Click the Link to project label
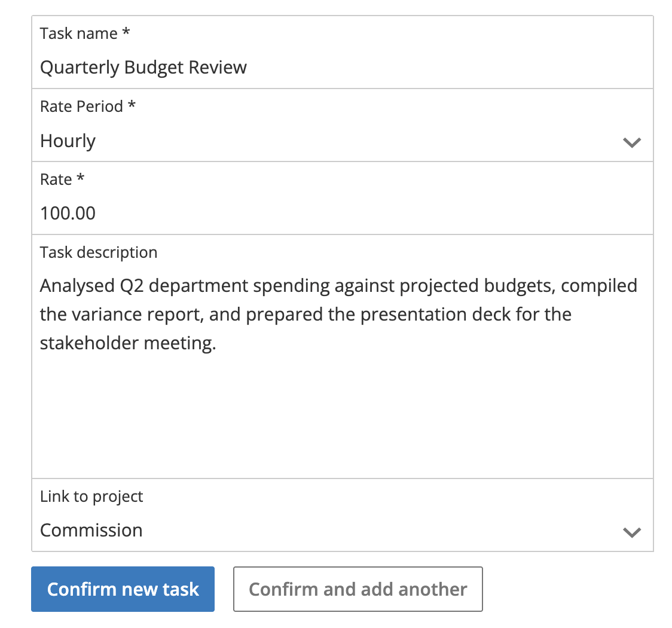This screenshot has height=628, width=672. [x=91, y=496]
